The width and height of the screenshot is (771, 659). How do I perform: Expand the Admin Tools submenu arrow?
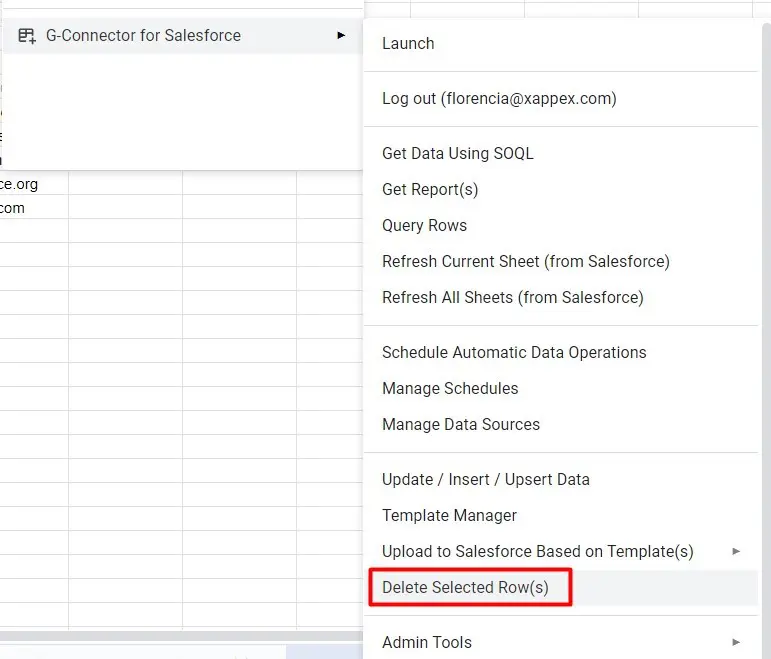coord(736,642)
